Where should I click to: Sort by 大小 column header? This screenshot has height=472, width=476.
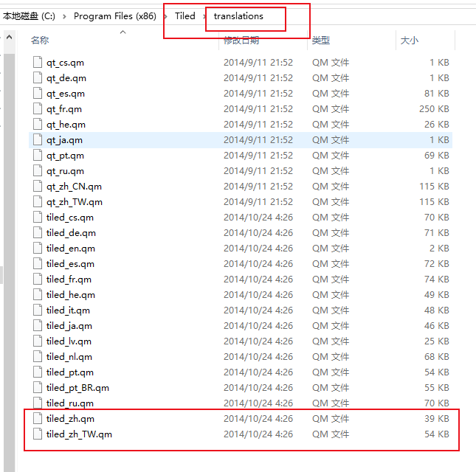pyautogui.click(x=410, y=40)
